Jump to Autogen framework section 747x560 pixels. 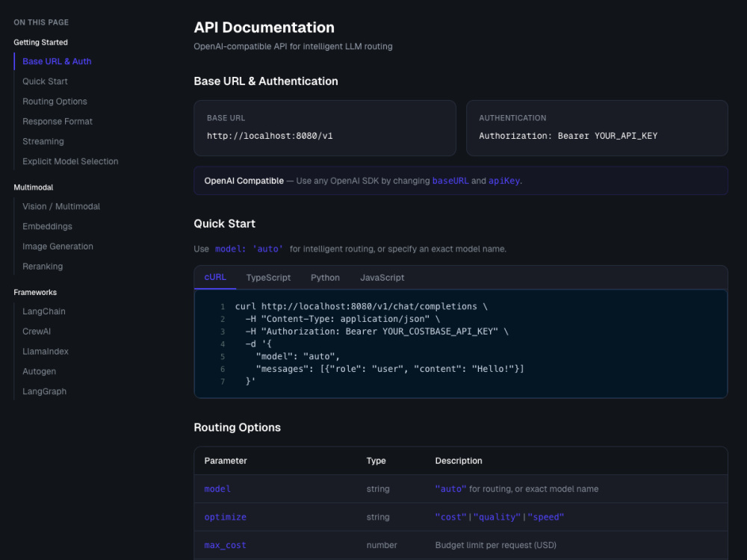[x=39, y=371]
